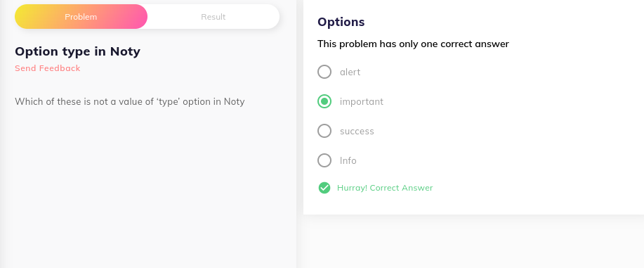Click the question text about Noty type

pos(130,102)
